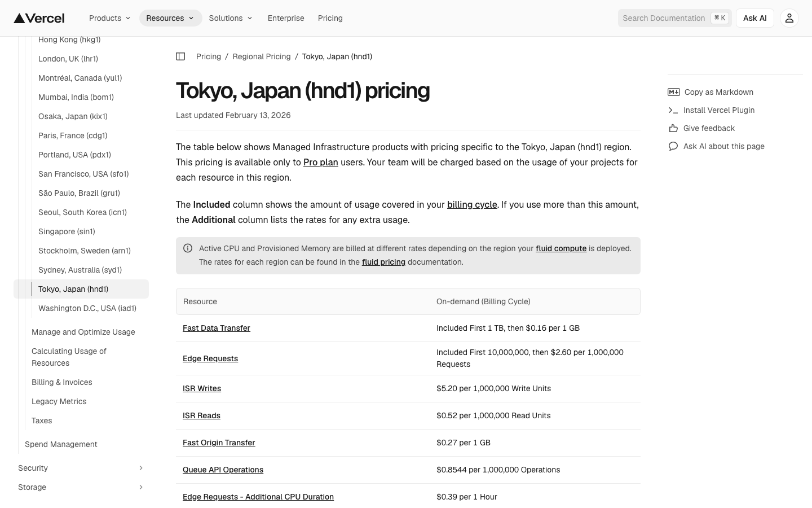Click "$0.27 per 1 GB" cell
812x508 pixels.
pos(464,443)
